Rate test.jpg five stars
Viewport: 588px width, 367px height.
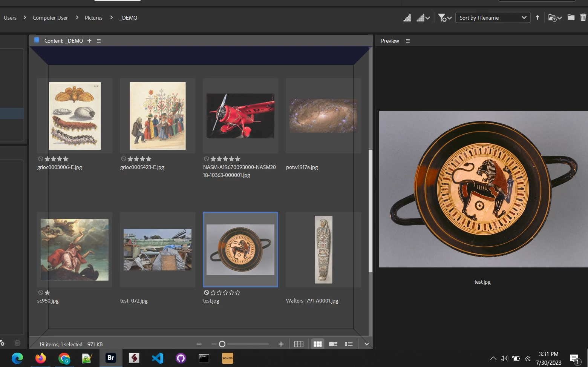click(x=237, y=292)
